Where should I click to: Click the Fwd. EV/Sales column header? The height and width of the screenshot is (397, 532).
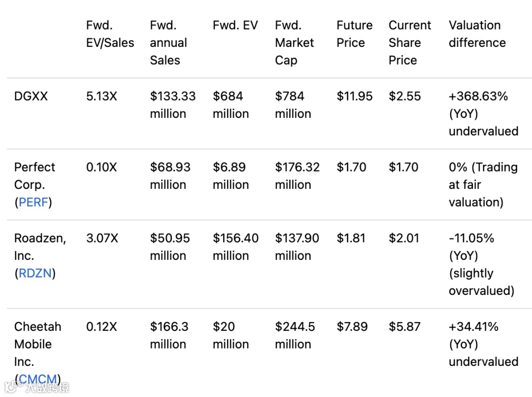110,34
